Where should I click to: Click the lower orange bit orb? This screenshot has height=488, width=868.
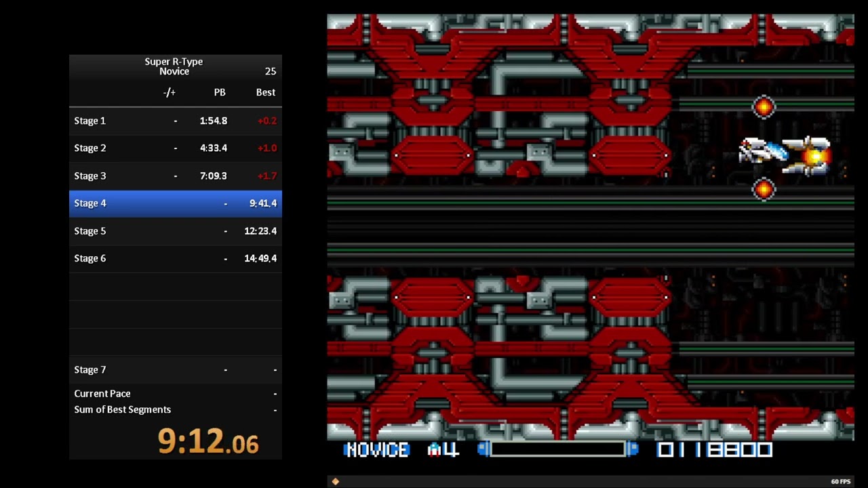(764, 189)
